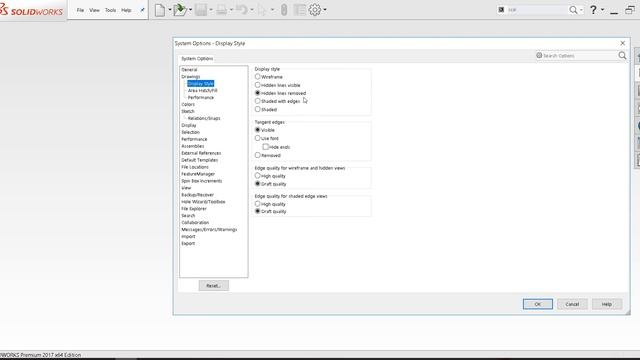Open the File menu
The height and width of the screenshot is (360, 640).
[80, 10]
